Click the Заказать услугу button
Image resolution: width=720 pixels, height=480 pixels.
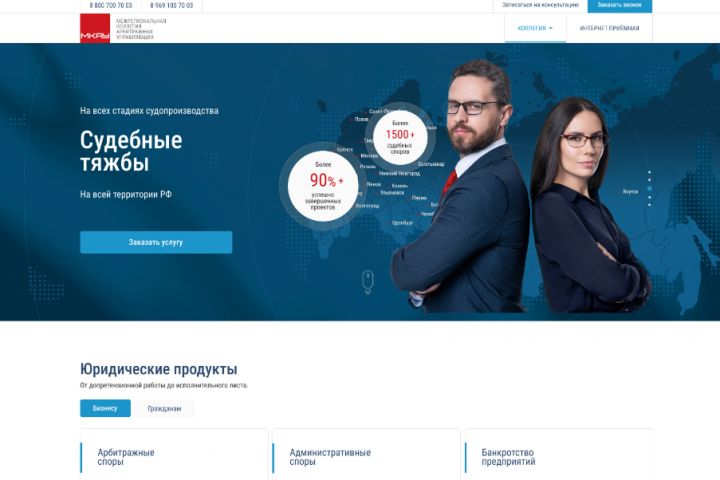tap(156, 242)
